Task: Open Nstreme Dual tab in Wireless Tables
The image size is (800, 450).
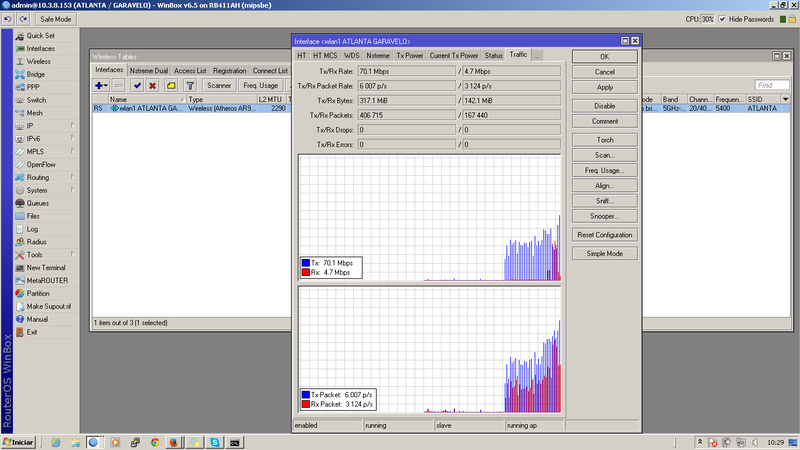Action: click(148, 71)
